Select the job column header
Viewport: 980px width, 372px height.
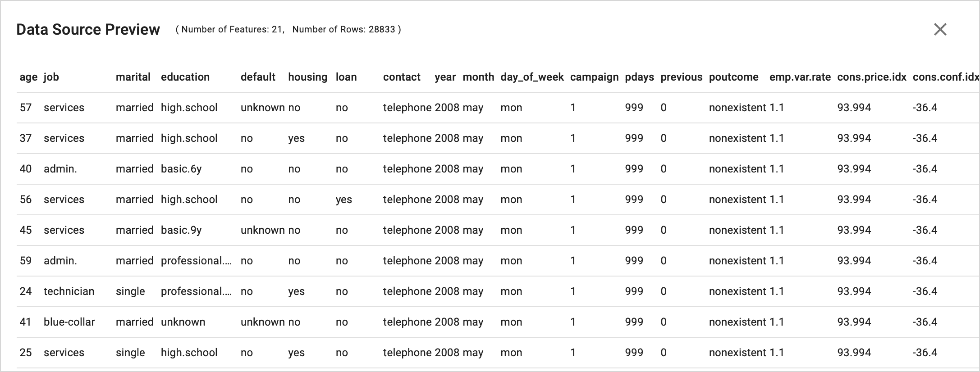[51, 77]
